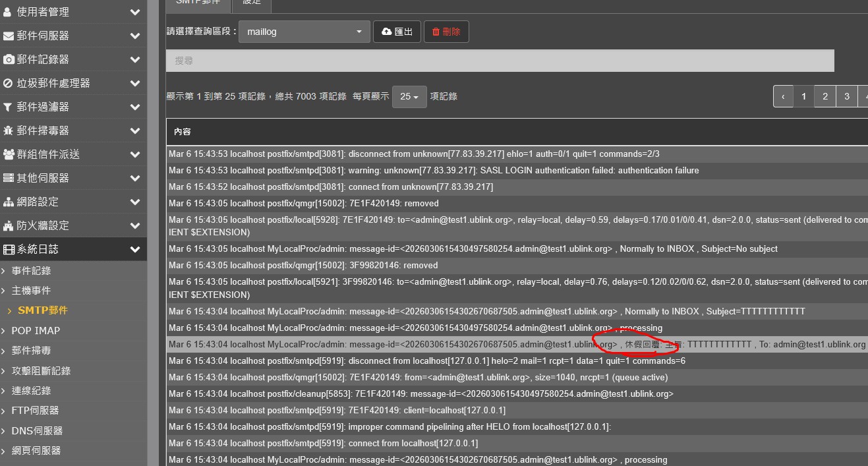
Task: Click the previous page arrow in pagination
Action: 783,96
